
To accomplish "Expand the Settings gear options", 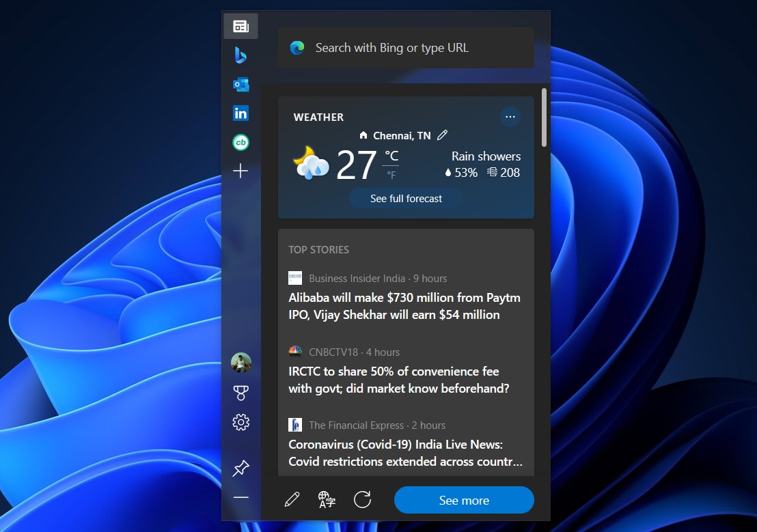I will [240, 422].
